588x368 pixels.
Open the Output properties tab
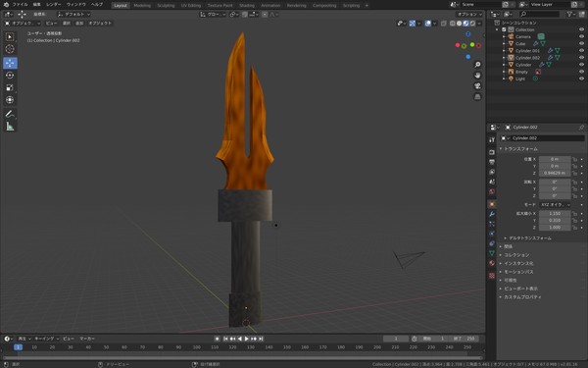[x=492, y=162]
